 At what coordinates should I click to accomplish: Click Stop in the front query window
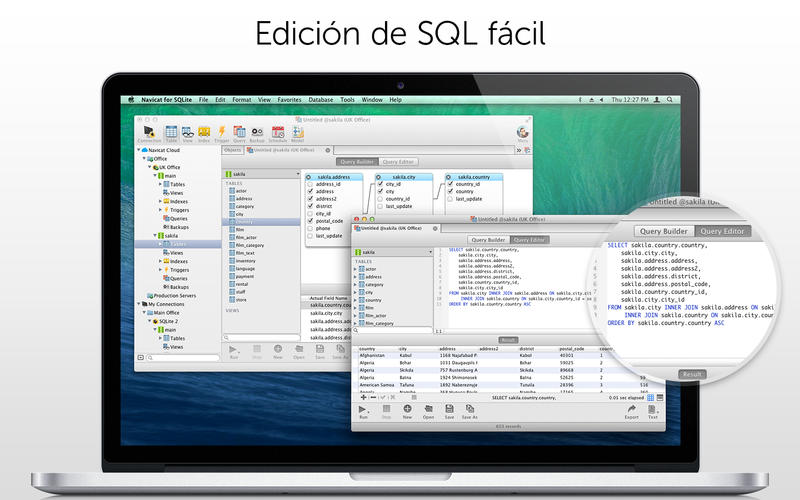pyautogui.click(x=386, y=412)
